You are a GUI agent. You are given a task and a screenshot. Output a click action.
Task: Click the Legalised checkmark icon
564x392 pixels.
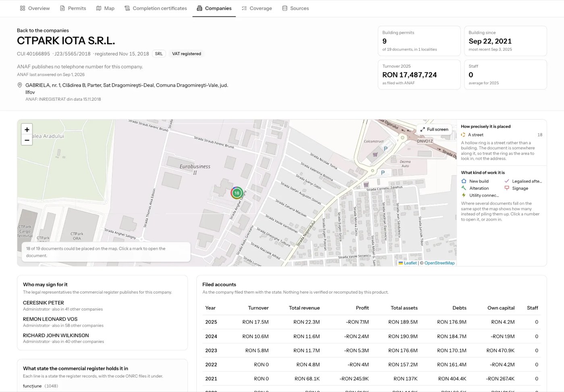507,181
